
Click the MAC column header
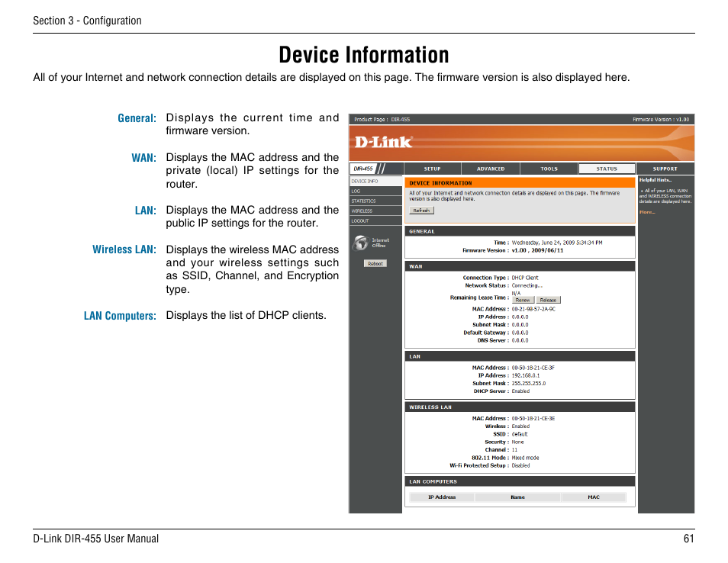point(594,497)
